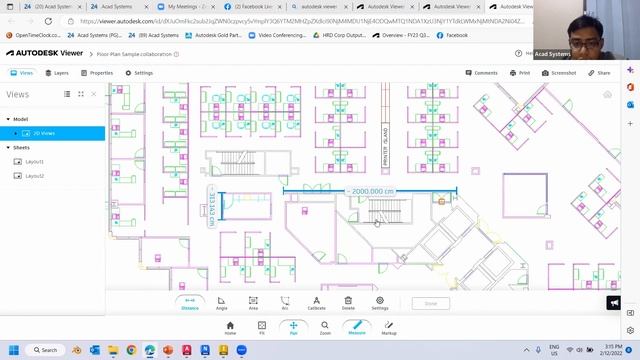This screenshot has height=360, width=640.
Task: Toggle the Measure tool
Action: [357, 328]
